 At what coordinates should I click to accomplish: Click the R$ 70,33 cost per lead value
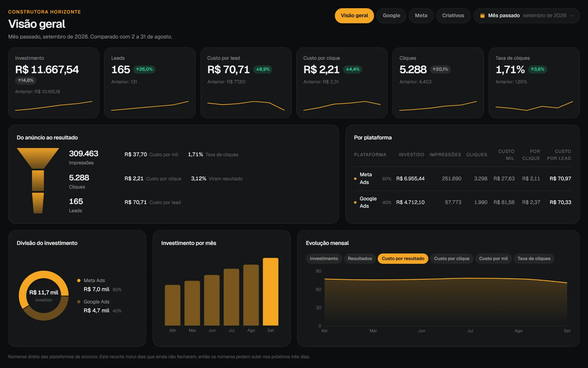[560, 202]
